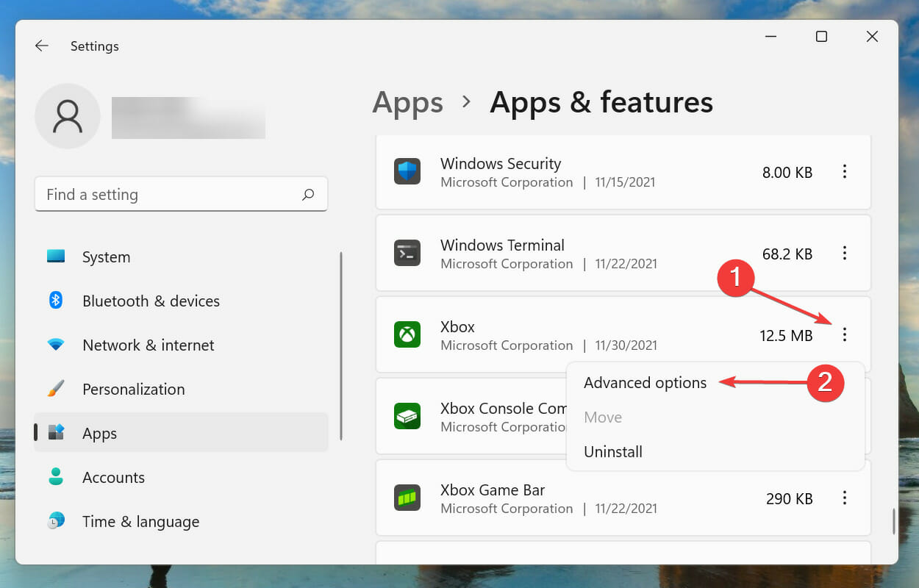
Task: Select Network & internet in the sidebar
Action: [x=148, y=345]
